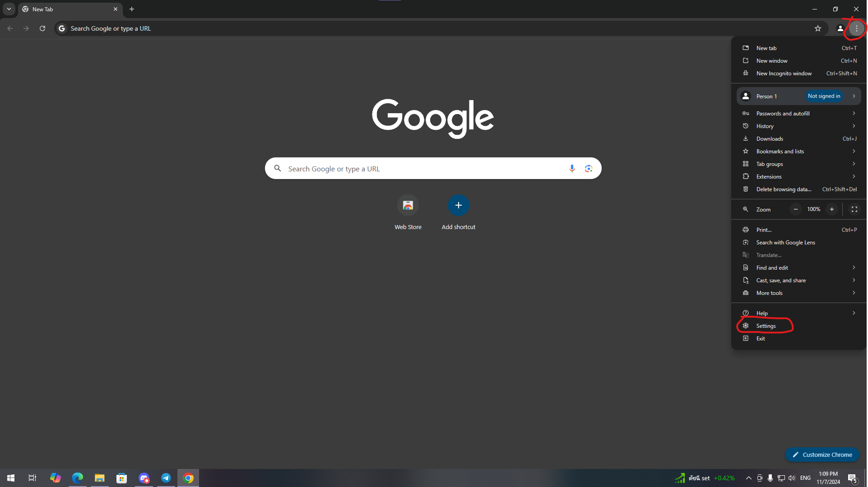
Task: Click the microphone icon in system tray
Action: 771,478
